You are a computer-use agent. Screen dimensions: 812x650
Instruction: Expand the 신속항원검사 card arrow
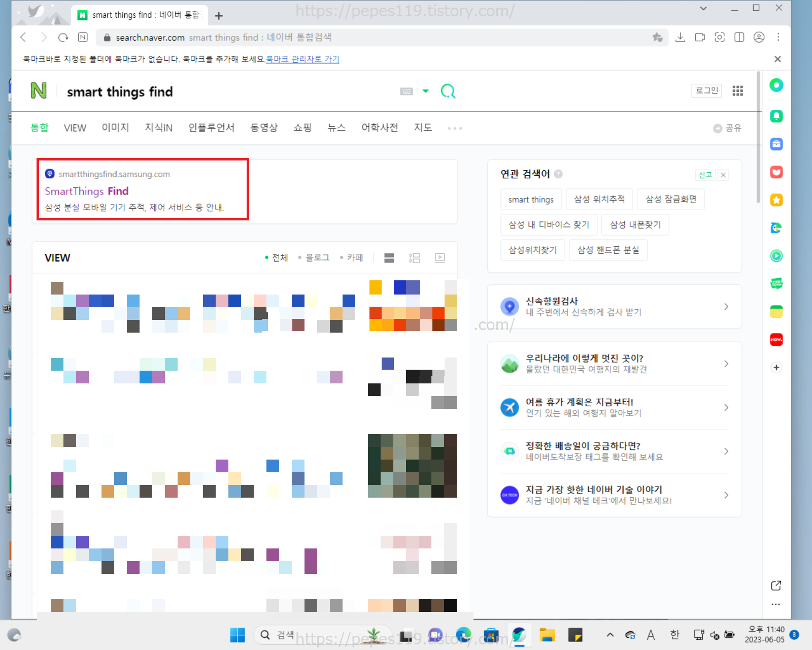coord(726,307)
